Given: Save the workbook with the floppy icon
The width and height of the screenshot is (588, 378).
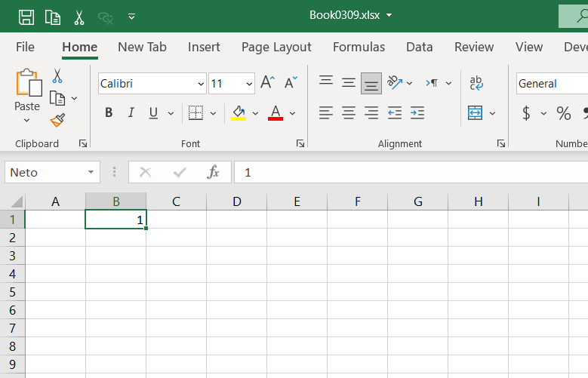Looking at the screenshot, I should point(26,17).
